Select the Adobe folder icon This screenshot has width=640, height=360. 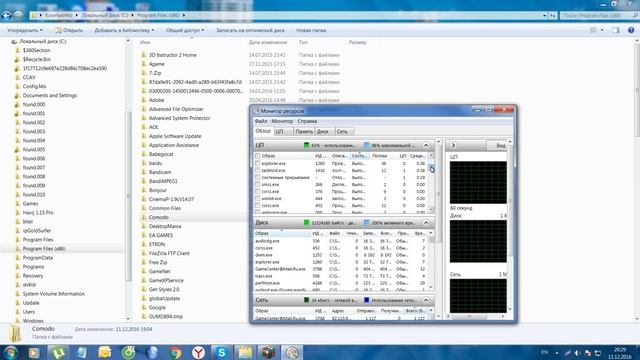point(144,100)
